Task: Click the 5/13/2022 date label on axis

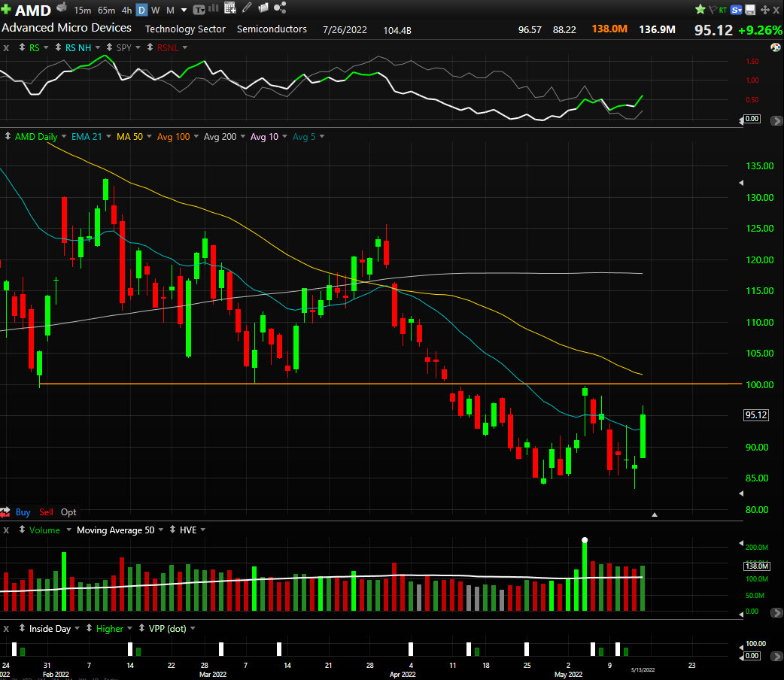Action: 643,669
